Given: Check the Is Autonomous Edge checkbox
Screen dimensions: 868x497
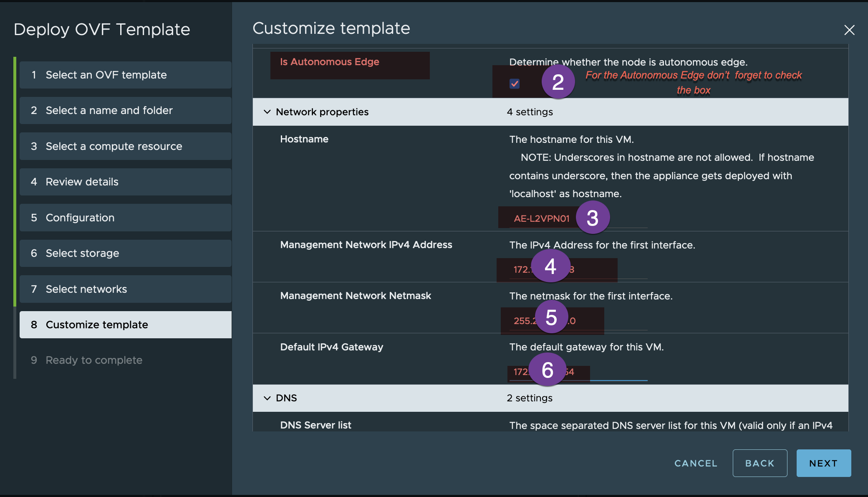Looking at the screenshot, I should (x=514, y=83).
